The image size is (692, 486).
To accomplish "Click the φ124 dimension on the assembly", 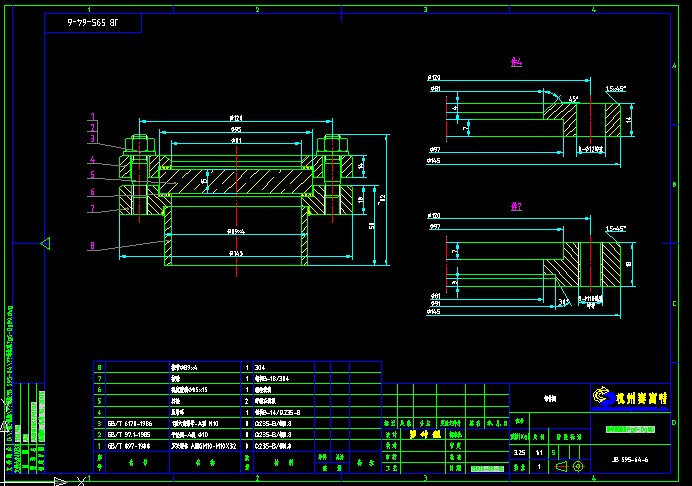I will point(235,120).
